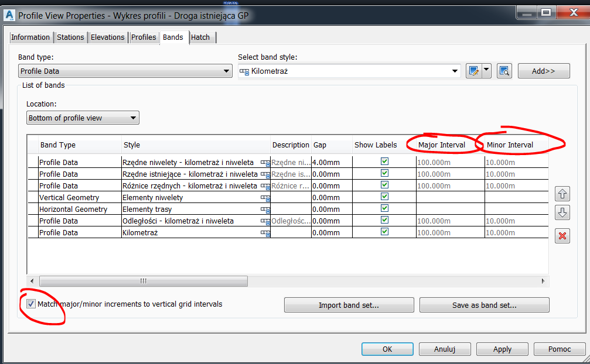Image resolution: width=590 pixels, height=364 pixels.
Task: Delete a band using the red X icon
Action: pos(562,236)
